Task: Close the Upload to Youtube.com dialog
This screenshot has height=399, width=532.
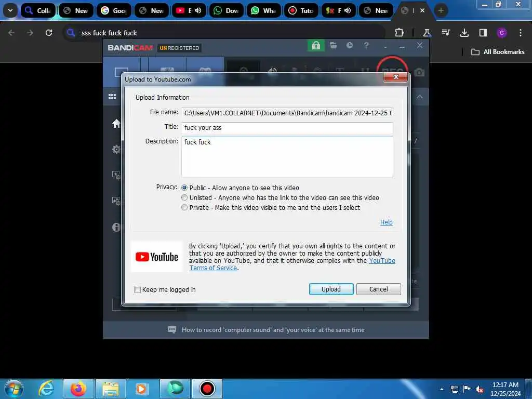Action: (395, 77)
